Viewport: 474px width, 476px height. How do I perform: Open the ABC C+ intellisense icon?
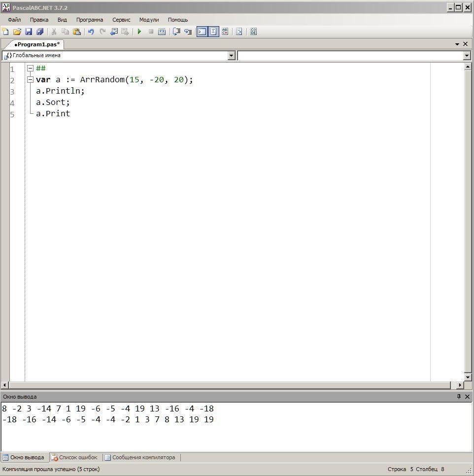click(225, 32)
